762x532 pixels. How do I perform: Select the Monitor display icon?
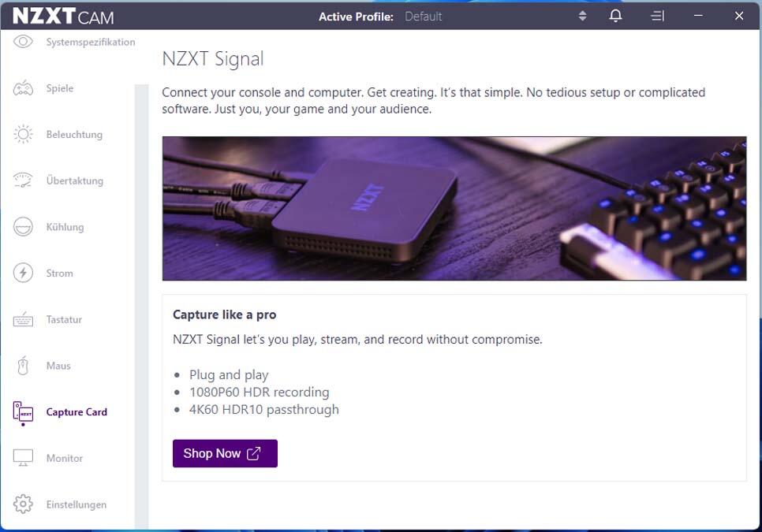point(23,458)
